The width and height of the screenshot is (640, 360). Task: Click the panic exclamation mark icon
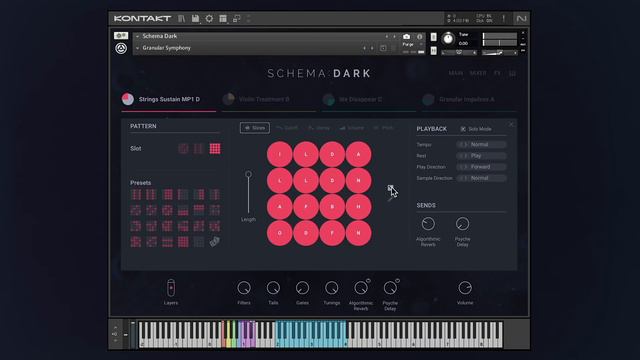503,18
